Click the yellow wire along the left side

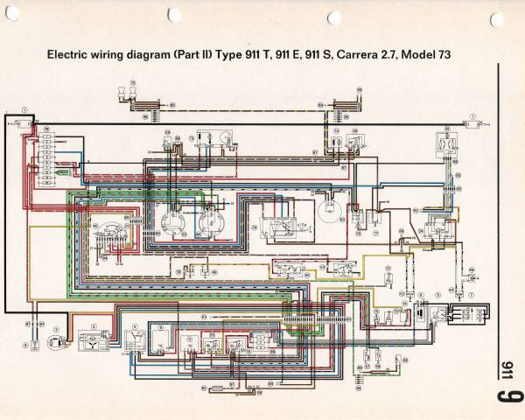pyautogui.click(x=30, y=263)
